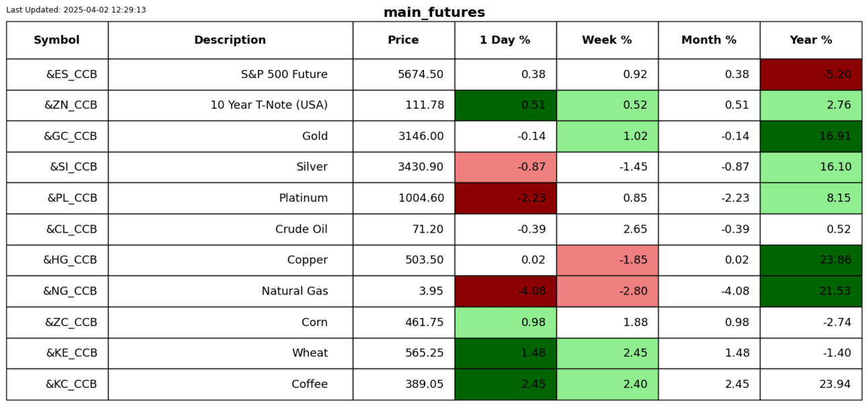Select the Price column header
868x406 pixels.
coord(403,40)
